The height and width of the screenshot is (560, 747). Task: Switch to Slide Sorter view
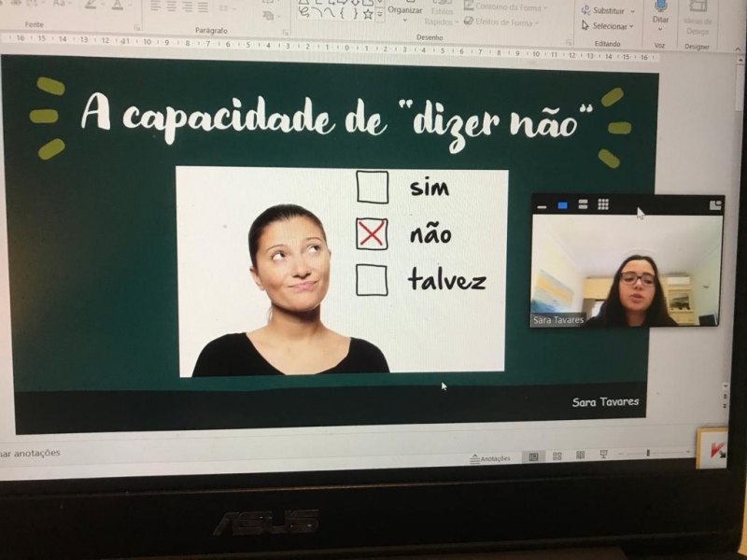[557, 456]
